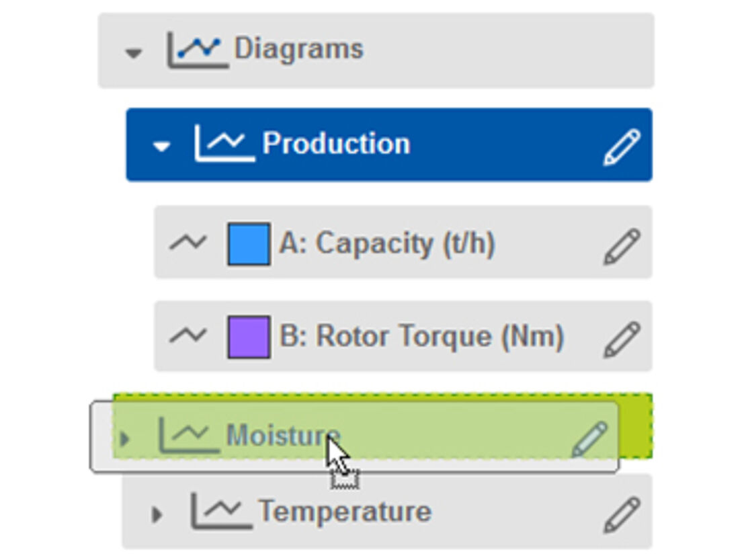This screenshot has width=746, height=560.
Task: Click the pencil icon on Moisture row
Action: pyautogui.click(x=589, y=440)
